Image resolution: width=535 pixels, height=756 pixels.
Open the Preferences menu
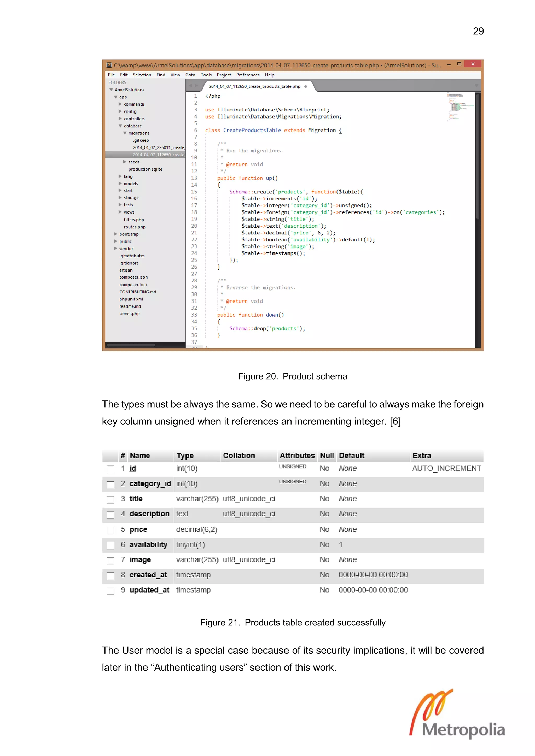coord(248,75)
